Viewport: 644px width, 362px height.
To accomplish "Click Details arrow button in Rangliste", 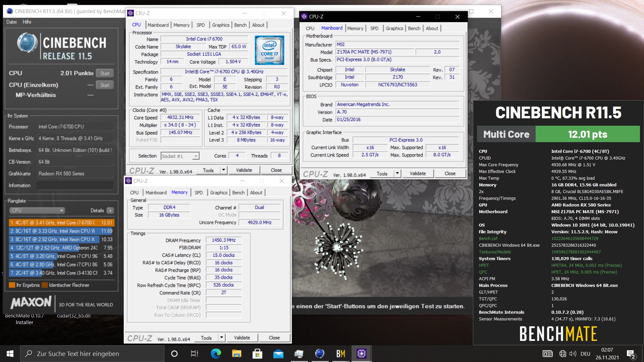I will click(110, 210).
